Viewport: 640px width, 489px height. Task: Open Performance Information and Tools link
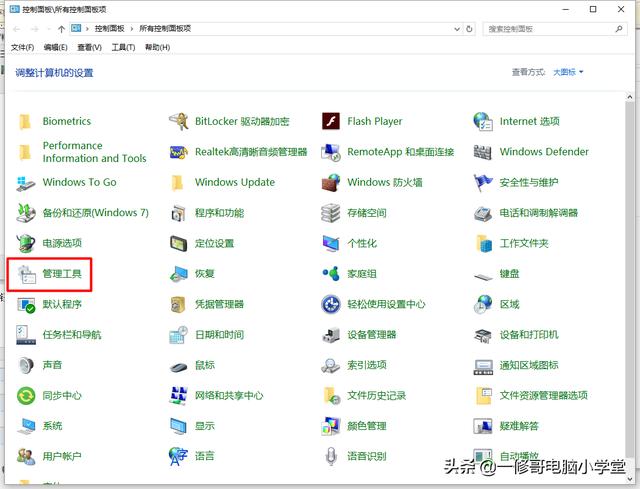[94, 152]
